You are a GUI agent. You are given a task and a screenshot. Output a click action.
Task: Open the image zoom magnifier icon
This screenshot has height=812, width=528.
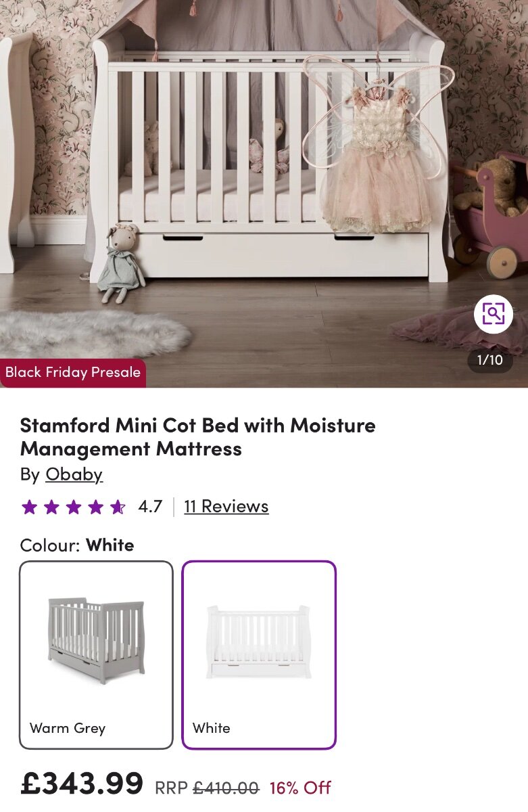494,313
